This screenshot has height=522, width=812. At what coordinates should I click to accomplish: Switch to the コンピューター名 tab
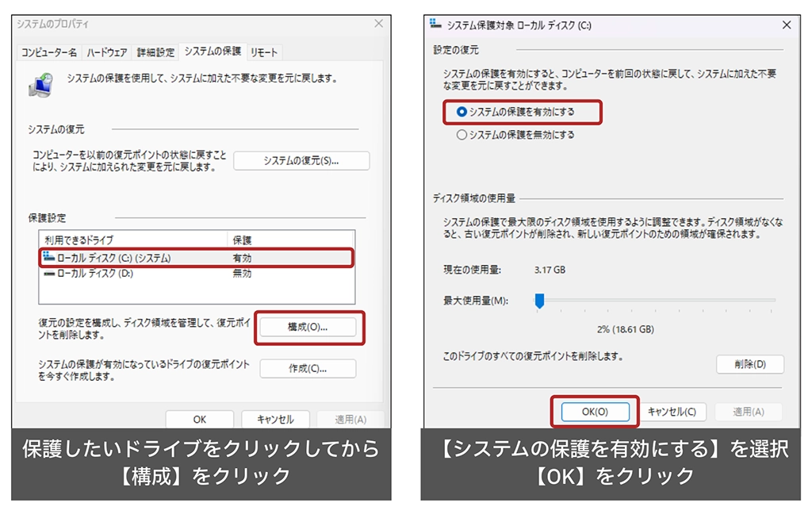click(49, 52)
